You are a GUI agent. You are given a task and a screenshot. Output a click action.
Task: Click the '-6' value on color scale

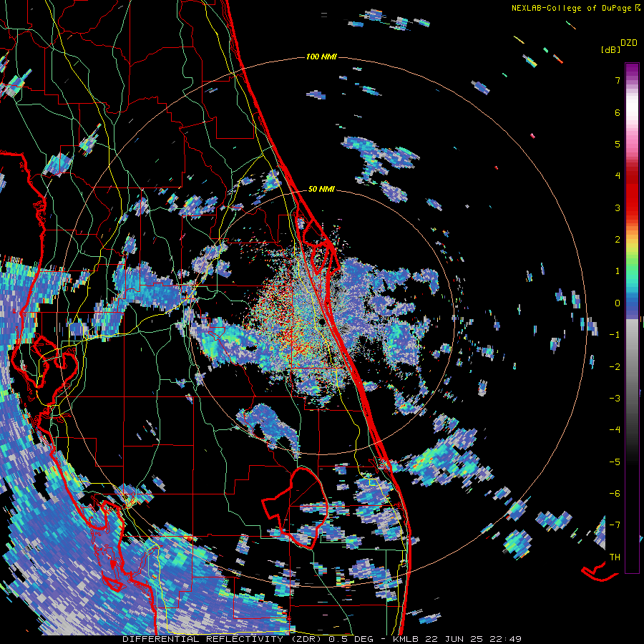(615, 493)
